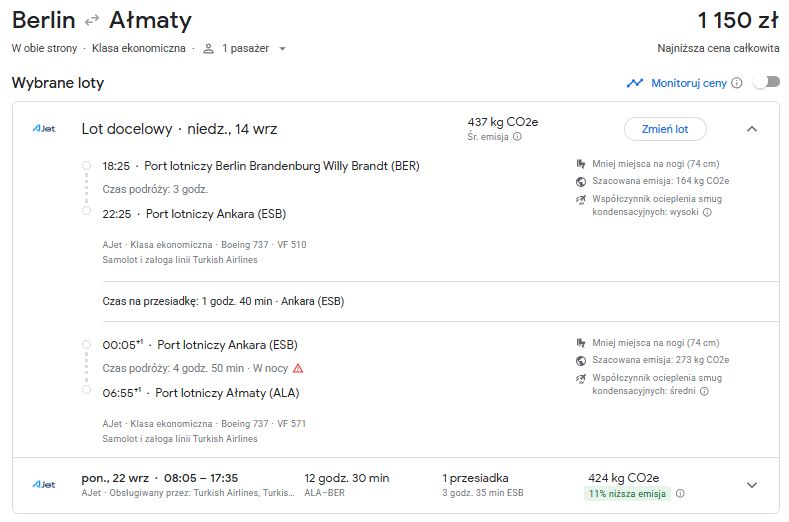
Task: Click the price graph icon beside Monitoruj ceny
Action: 635,83
